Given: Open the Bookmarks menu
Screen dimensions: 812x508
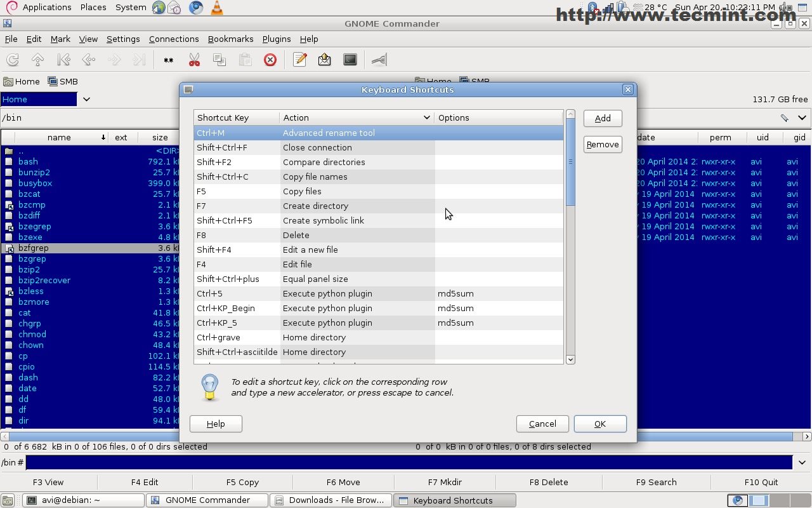Looking at the screenshot, I should coord(230,39).
